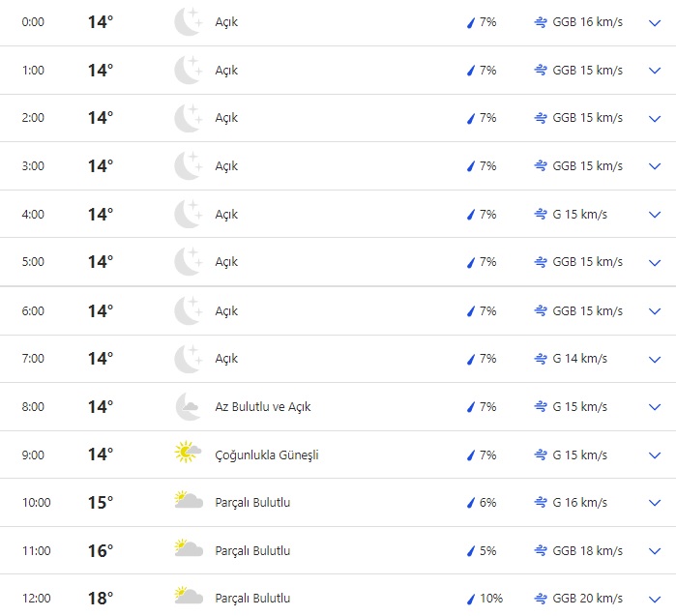The image size is (676, 616).
Task: Open details for the 7:00 forecast
Action: click(654, 359)
